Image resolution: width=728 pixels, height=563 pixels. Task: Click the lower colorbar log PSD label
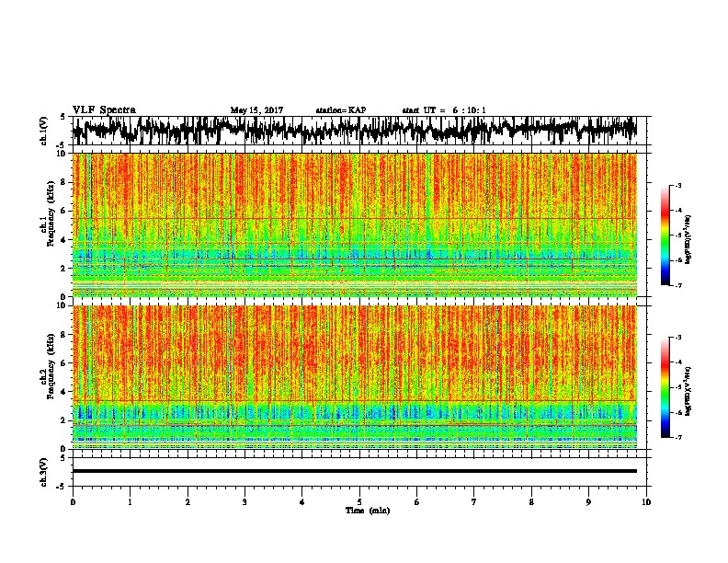tap(688, 391)
